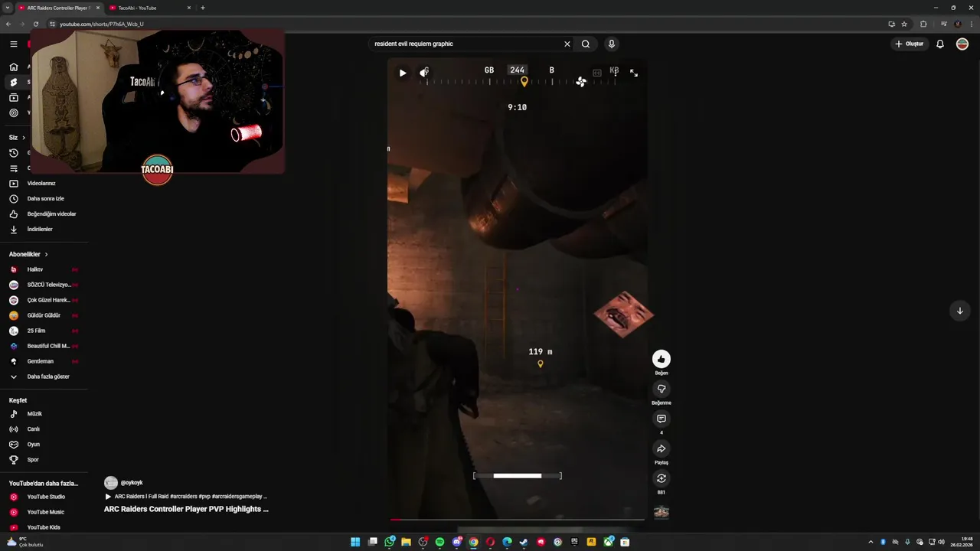Show hidden system tray icons
The width and height of the screenshot is (980, 551).
(871, 542)
